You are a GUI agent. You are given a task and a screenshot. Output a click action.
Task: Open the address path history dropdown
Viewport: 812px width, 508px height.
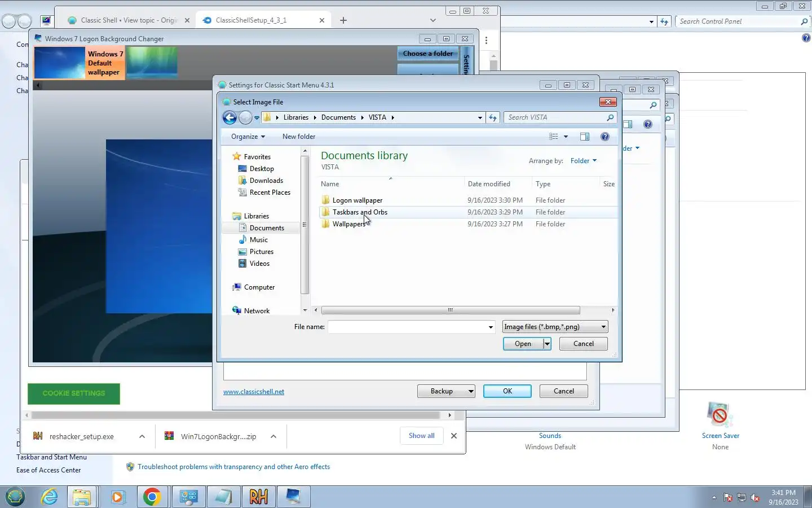click(x=480, y=117)
